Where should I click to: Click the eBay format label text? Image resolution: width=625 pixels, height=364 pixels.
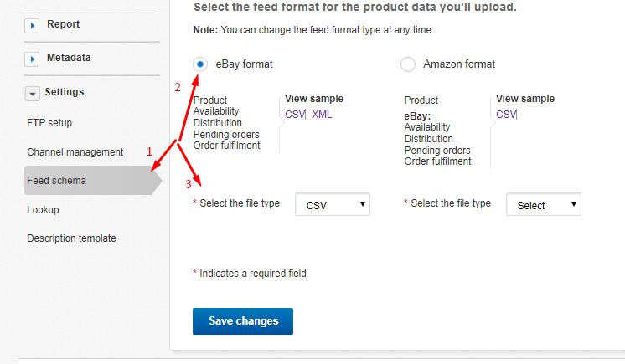(244, 64)
